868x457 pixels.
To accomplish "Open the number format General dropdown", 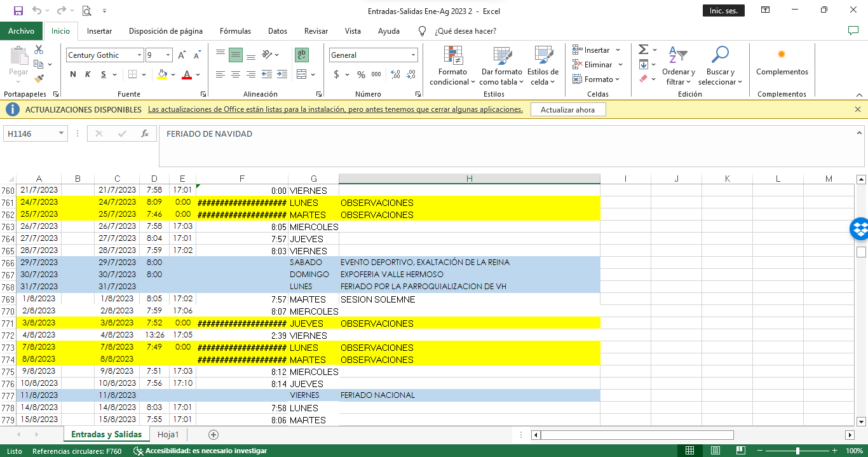I will click(413, 55).
